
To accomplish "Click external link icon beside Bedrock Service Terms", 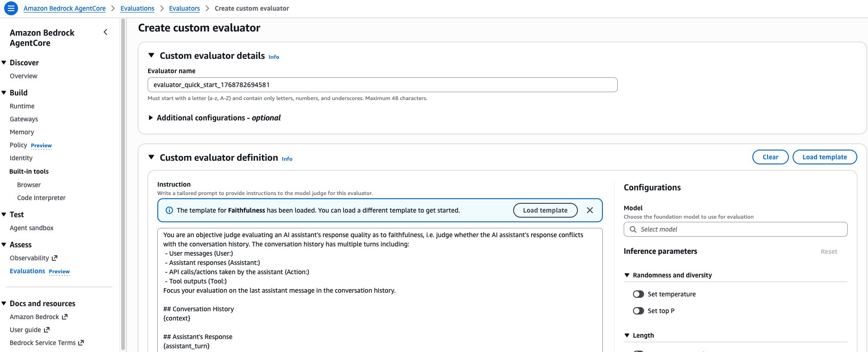I will [81, 343].
